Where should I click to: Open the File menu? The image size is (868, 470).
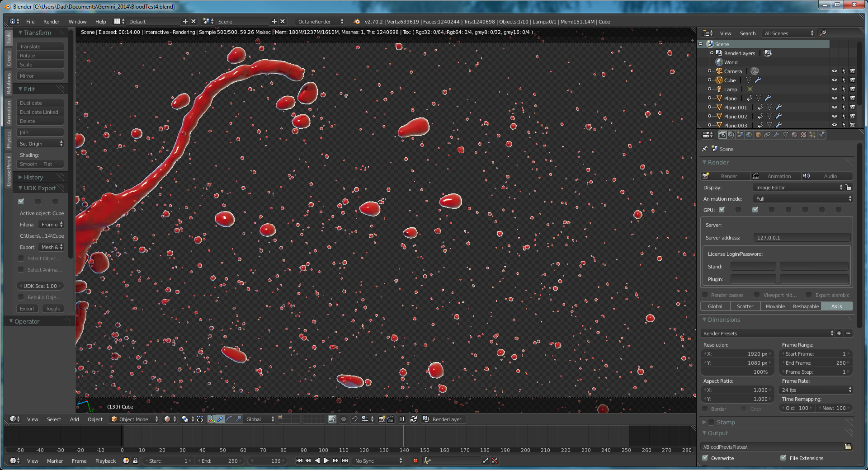click(x=30, y=21)
